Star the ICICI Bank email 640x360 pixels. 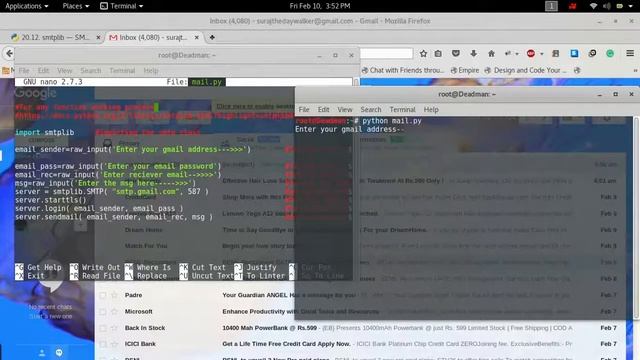(114, 344)
